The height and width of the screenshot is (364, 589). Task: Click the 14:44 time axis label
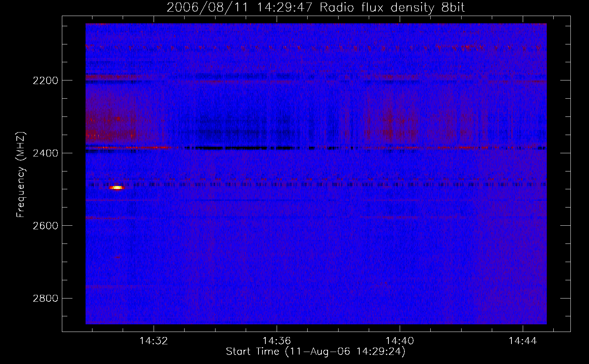pos(523,341)
